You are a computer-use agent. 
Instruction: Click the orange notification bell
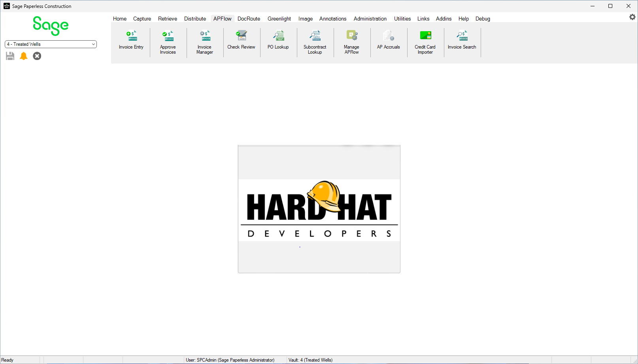(24, 56)
